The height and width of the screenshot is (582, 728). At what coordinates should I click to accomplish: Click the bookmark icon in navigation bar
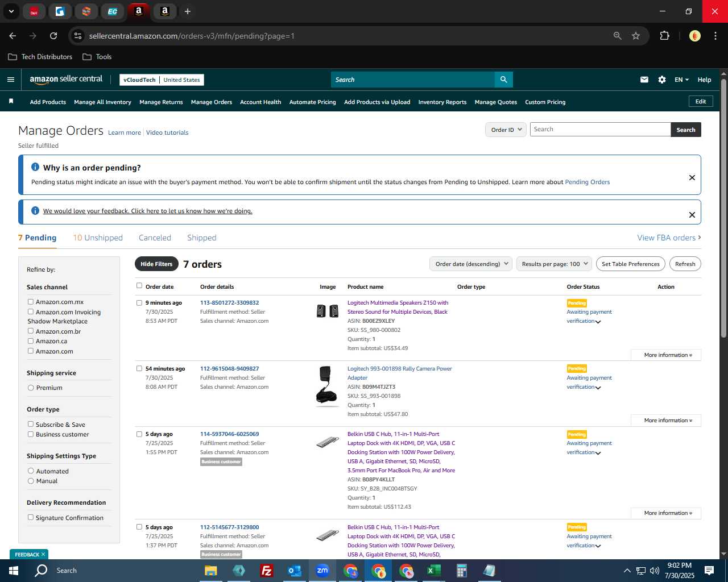[x=11, y=101]
